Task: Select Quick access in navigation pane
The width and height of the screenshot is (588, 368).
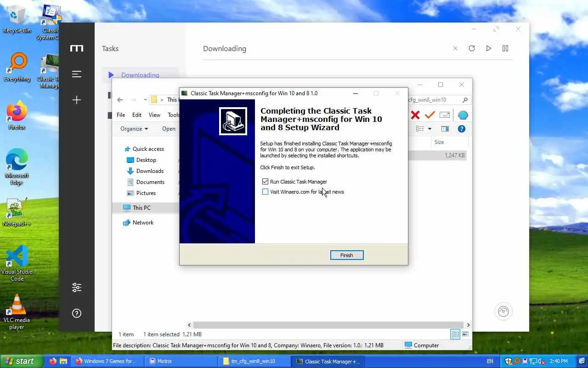Action: pyautogui.click(x=143, y=149)
